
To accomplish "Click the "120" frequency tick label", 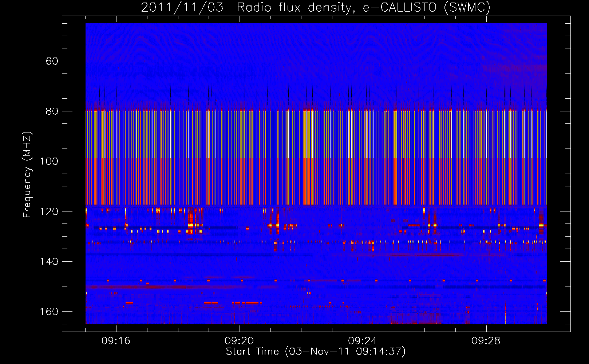I will click(49, 211).
